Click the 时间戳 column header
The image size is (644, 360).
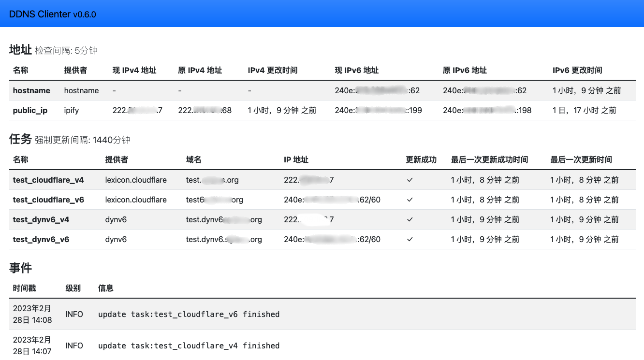click(x=25, y=288)
